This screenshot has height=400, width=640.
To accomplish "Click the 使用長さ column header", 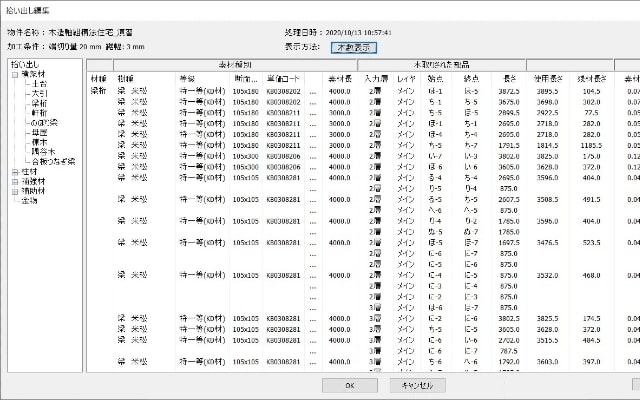I will click(x=548, y=77).
